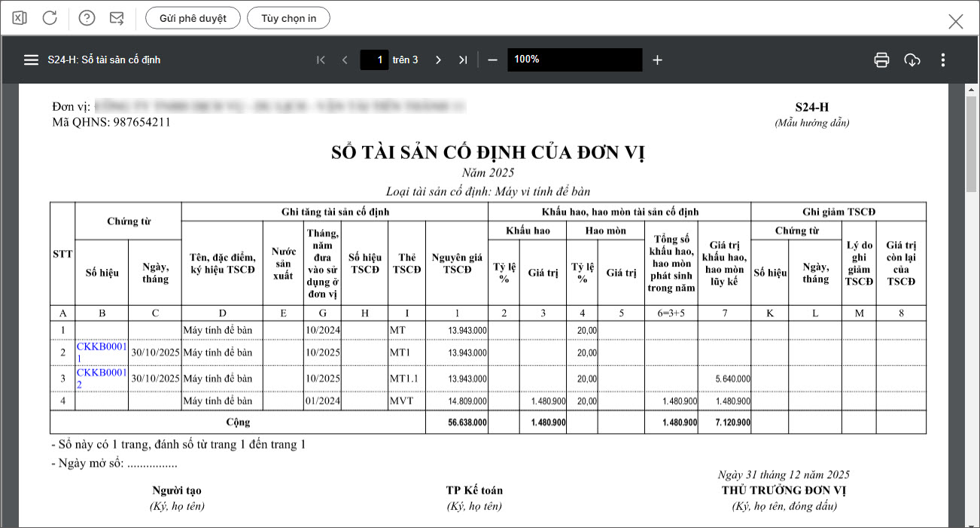The width and height of the screenshot is (980, 528).
Task: Zoom out with minus button
Action: tap(493, 60)
